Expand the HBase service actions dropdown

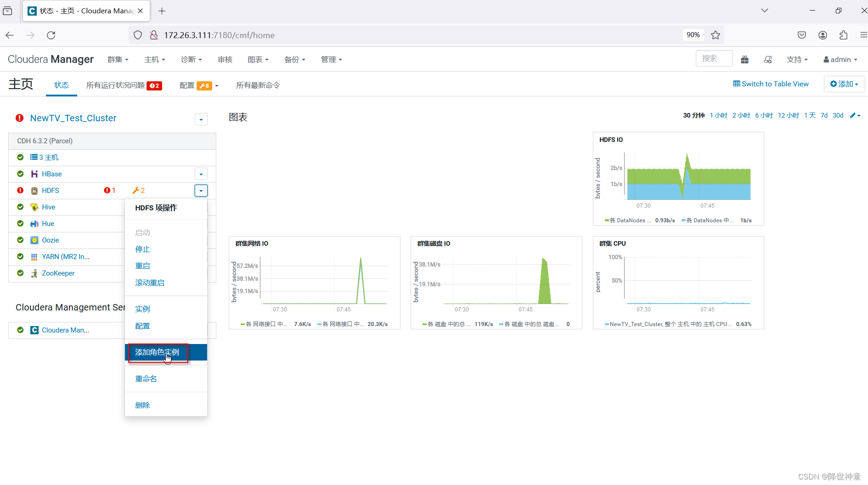pyautogui.click(x=201, y=174)
